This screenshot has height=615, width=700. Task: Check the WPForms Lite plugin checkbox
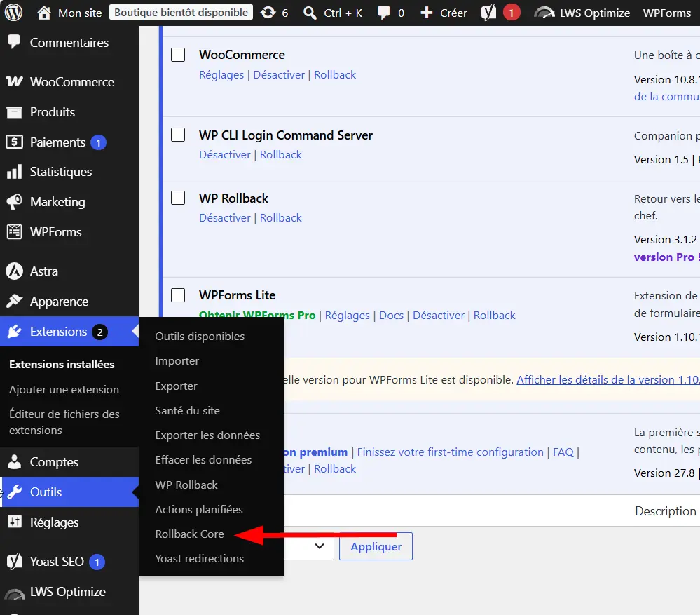(178, 295)
